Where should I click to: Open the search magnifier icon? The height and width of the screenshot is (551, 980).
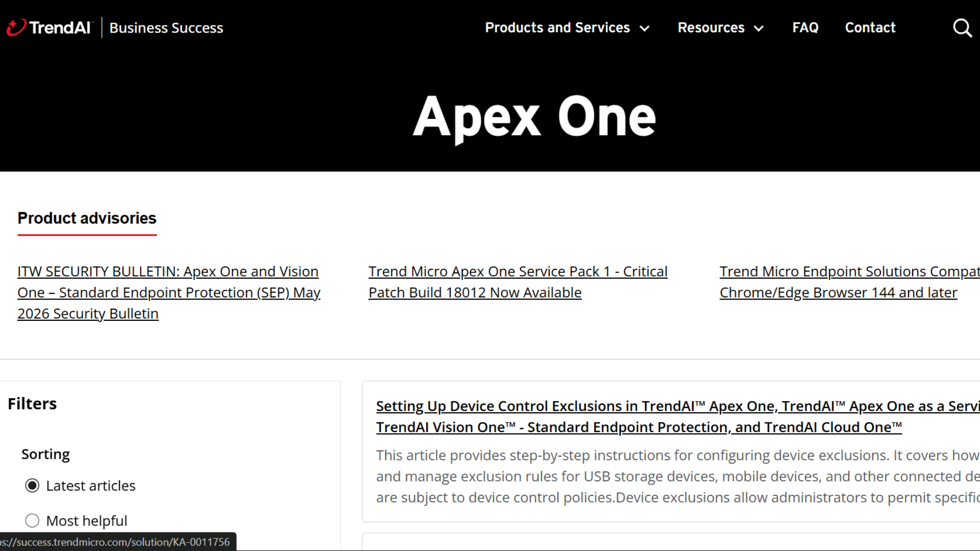(x=962, y=28)
